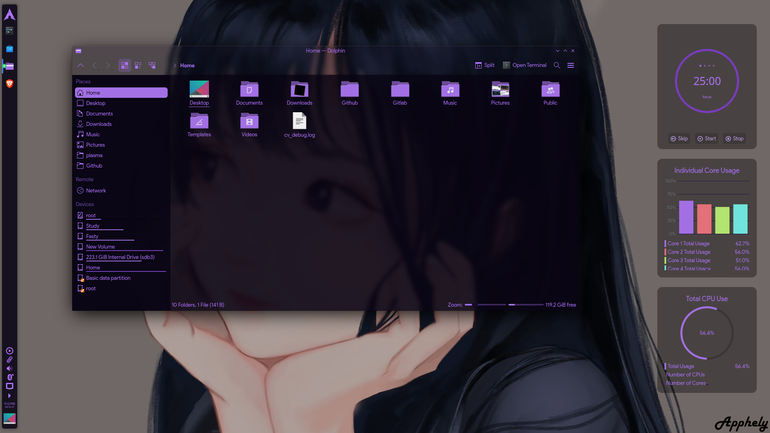
Task: Click Start on the pomodoro timer widget
Action: 707,139
